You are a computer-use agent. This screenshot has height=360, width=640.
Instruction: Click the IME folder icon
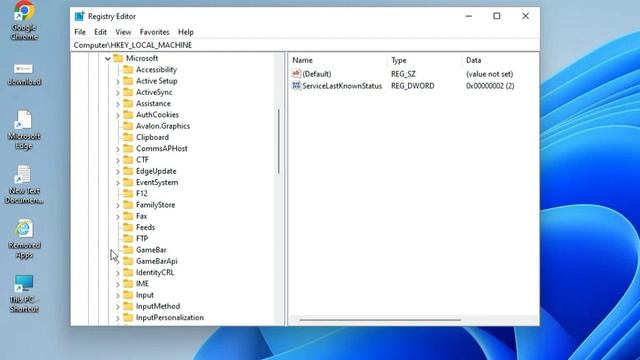(128, 284)
